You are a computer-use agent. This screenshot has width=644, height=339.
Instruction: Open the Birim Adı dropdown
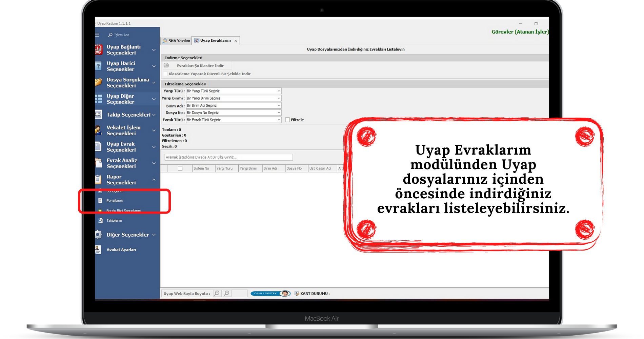[x=279, y=105]
